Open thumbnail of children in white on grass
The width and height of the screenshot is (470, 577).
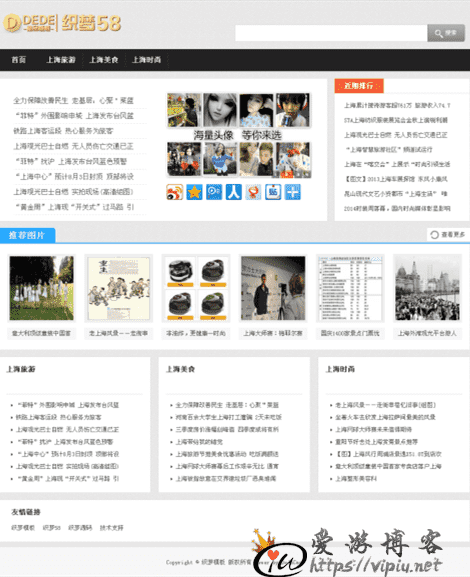point(42,288)
